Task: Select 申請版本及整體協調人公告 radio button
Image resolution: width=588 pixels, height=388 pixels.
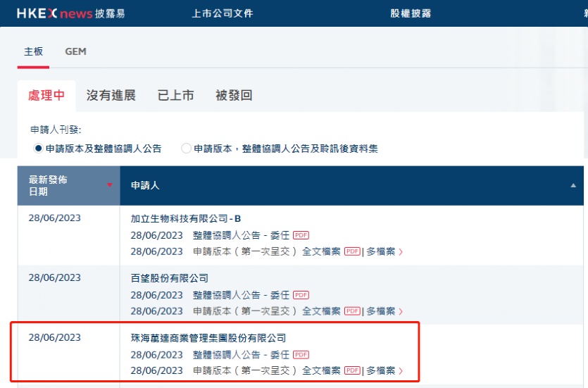Action: [x=39, y=149]
